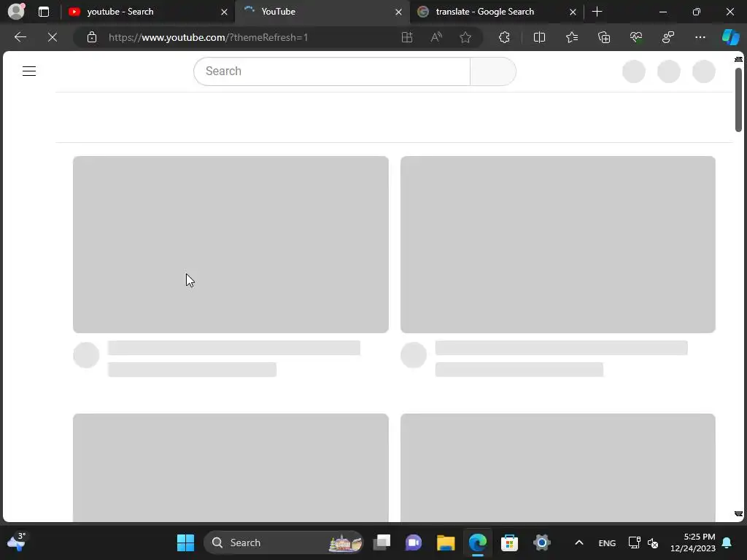747x560 pixels.
Task: Open the notifications bell
Action: point(727,542)
